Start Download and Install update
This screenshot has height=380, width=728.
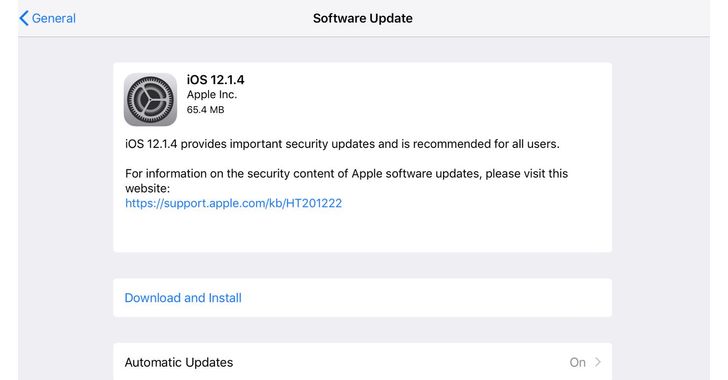[x=183, y=298]
